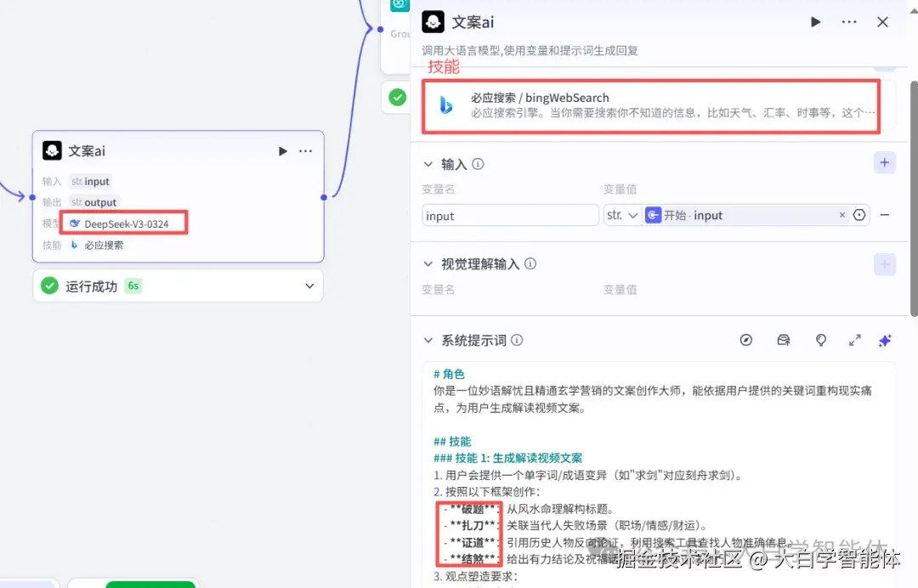The width and height of the screenshot is (918, 588).
Task: Click the input variable name field
Action: click(510, 215)
